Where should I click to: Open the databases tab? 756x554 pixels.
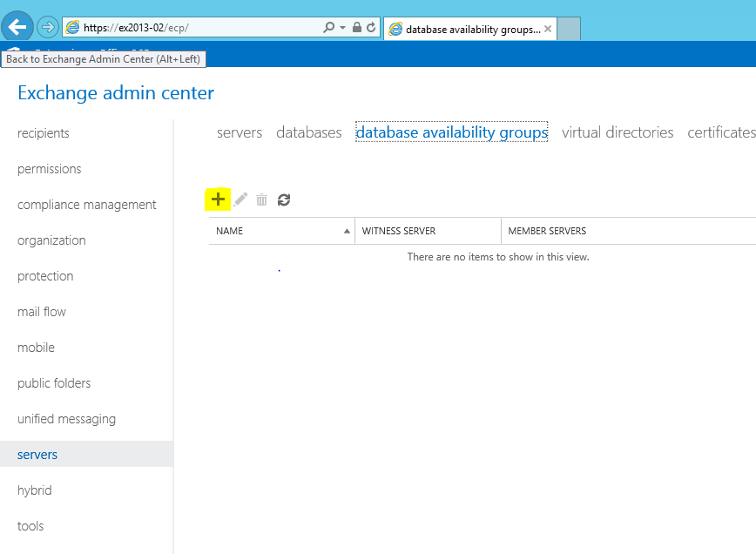click(309, 132)
